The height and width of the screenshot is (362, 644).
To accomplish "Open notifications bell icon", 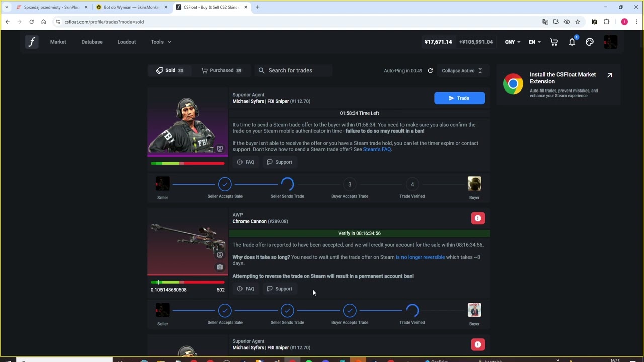I will [x=572, y=42].
